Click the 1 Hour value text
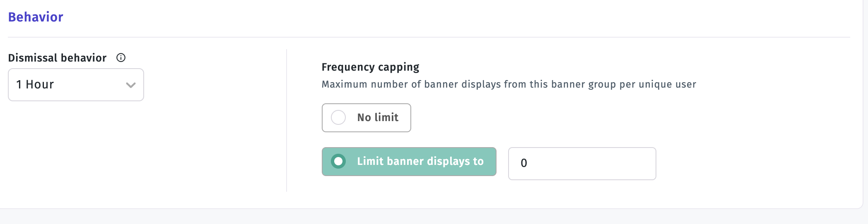 35,84
